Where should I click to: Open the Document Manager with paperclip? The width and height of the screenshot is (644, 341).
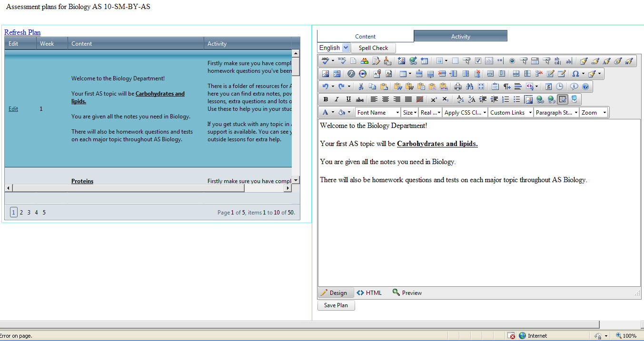pos(377,74)
